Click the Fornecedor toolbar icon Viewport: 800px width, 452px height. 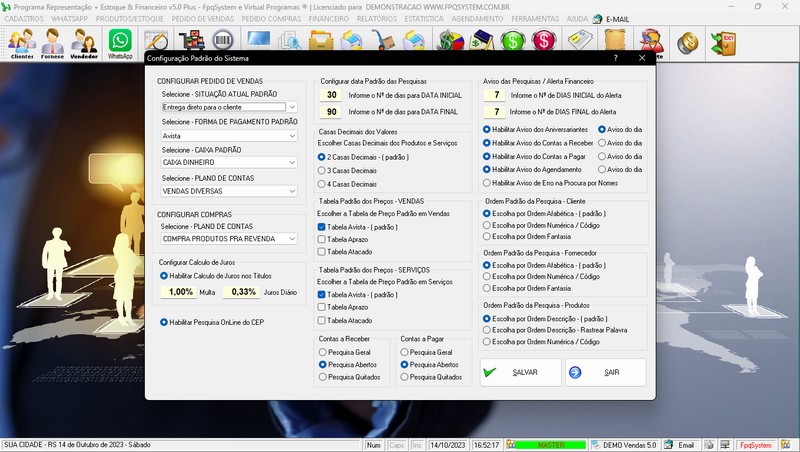coord(53,43)
